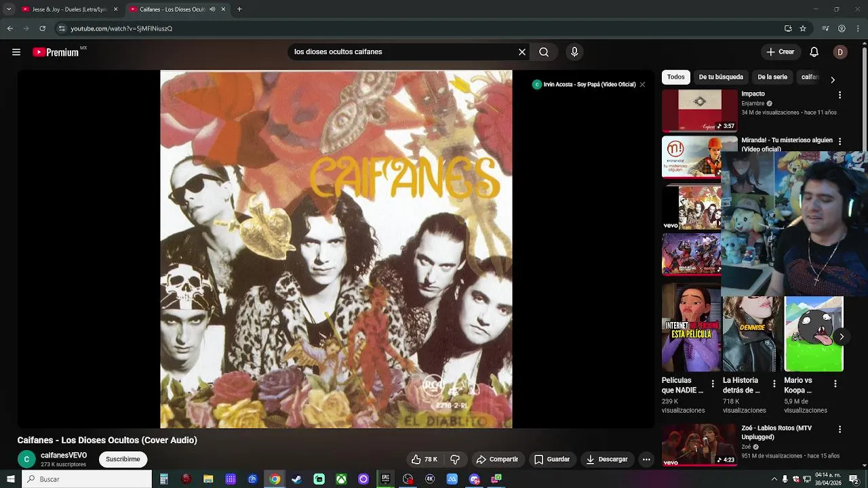Select the De tu búsqueda chip

[x=721, y=77]
